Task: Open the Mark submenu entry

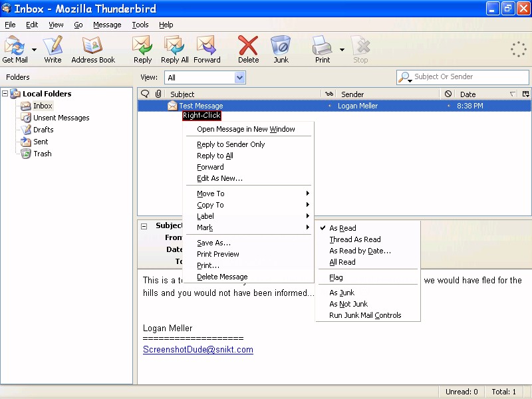Action: click(x=249, y=227)
